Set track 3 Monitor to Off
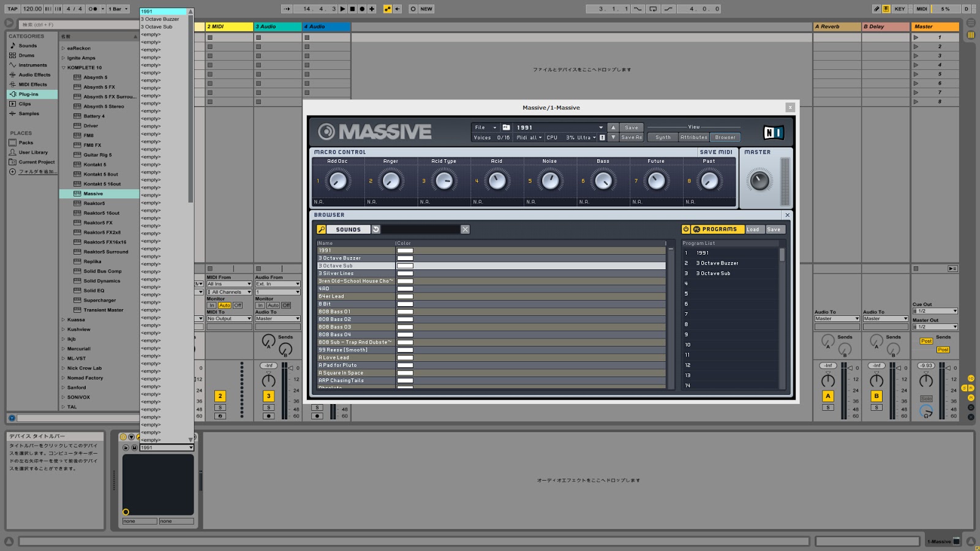 point(286,305)
